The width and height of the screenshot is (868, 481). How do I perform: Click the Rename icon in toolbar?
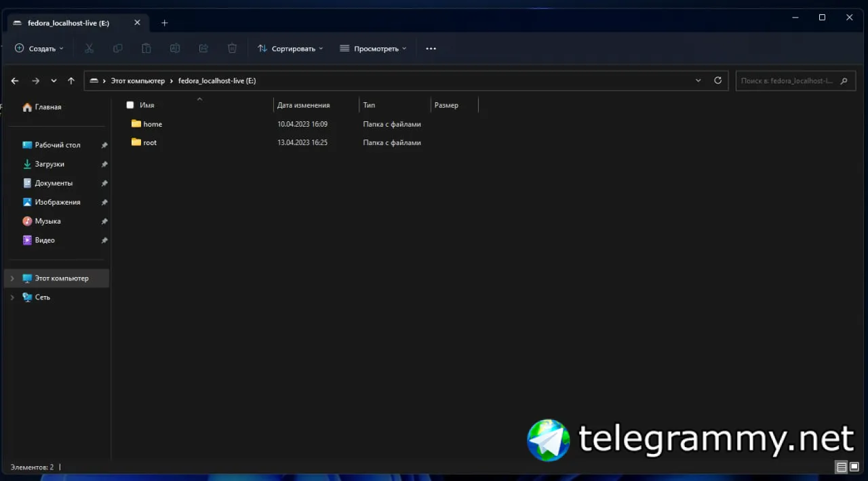(175, 48)
